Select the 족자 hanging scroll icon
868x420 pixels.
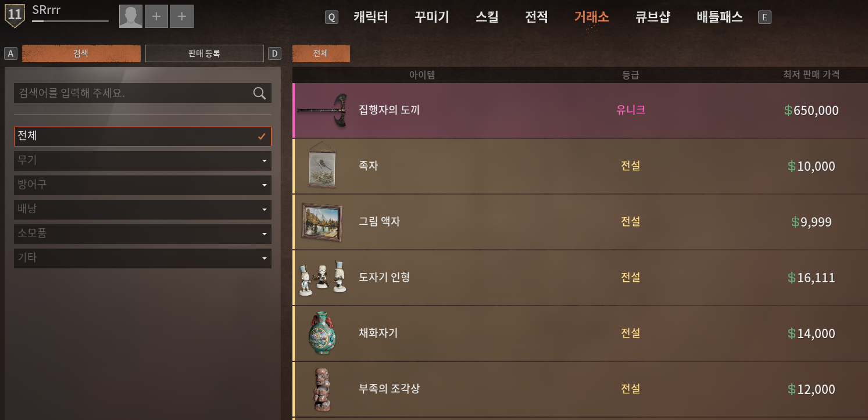(x=322, y=166)
